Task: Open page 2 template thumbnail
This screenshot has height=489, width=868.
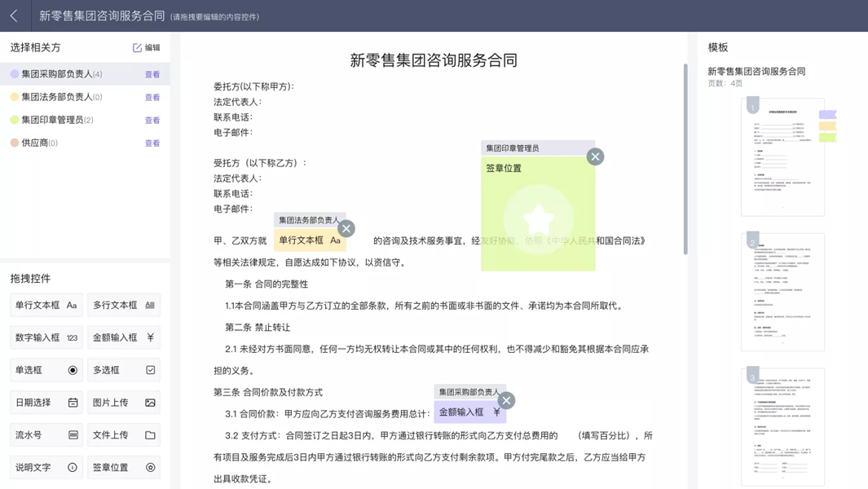Action: (x=782, y=292)
